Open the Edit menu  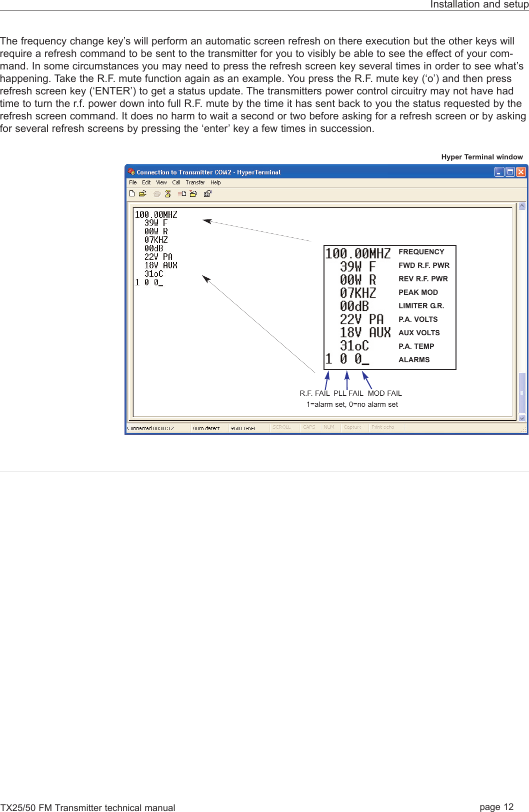click(146, 182)
